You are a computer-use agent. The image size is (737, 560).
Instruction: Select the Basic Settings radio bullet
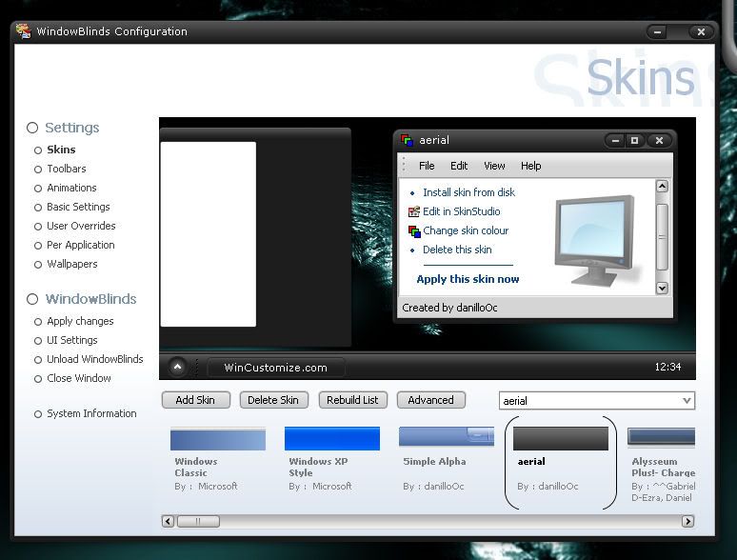click(x=38, y=208)
